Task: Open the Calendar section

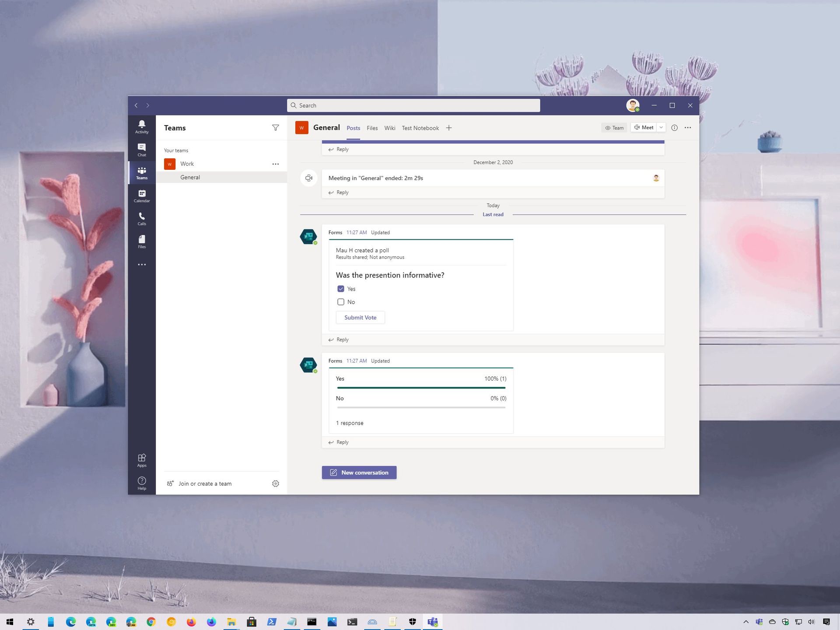Action: point(141,196)
